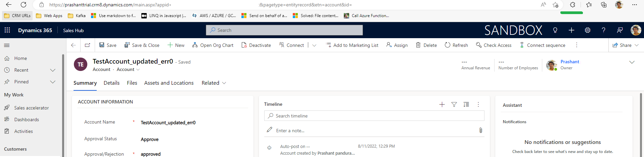This screenshot has width=644, height=157.
Task: Click Check Access
Action: pos(494,45)
